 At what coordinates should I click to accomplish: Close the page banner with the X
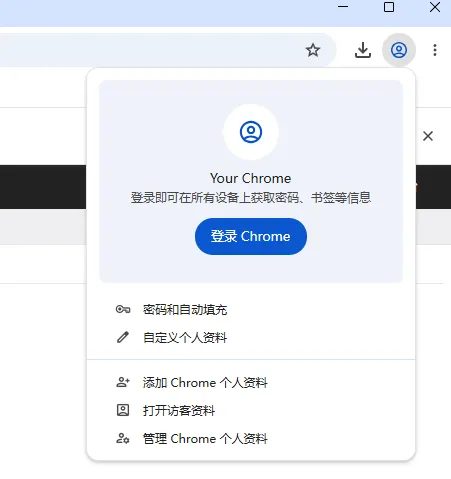[428, 136]
